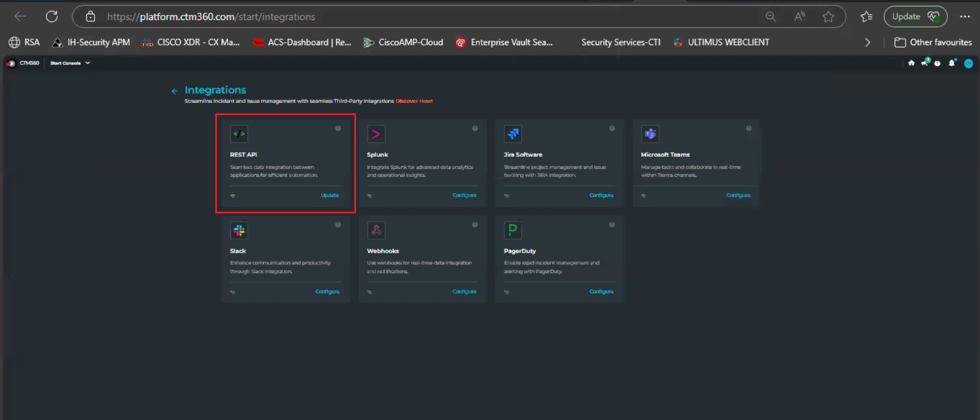Click the Microsoft Teams connection status icon
This screenshot has width=980, height=420.
[643, 196]
